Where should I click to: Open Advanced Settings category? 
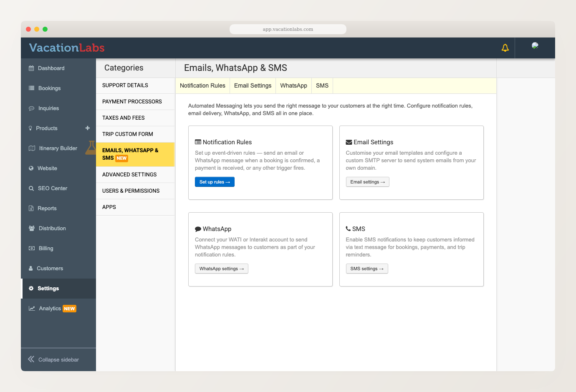[x=135, y=175]
